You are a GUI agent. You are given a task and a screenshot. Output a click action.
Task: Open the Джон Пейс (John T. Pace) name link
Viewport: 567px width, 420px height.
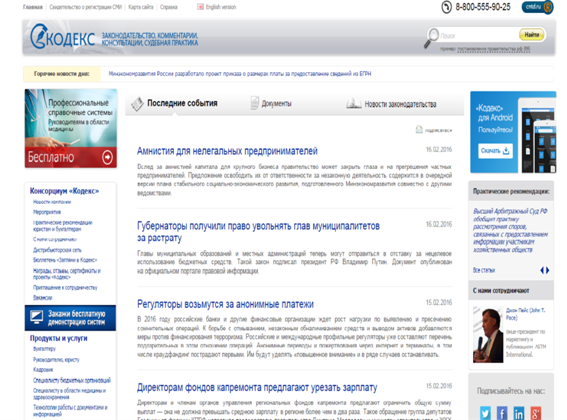[525, 314]
